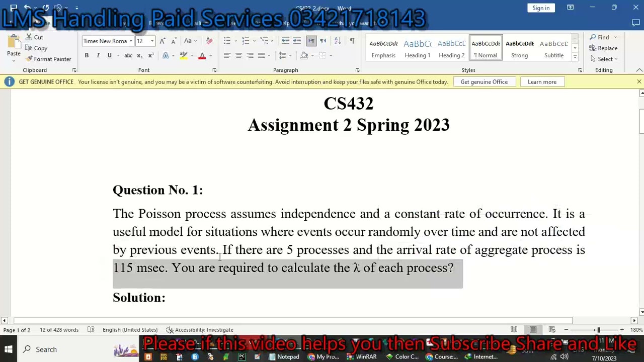Open Find in the Editing group

point(599,37)
